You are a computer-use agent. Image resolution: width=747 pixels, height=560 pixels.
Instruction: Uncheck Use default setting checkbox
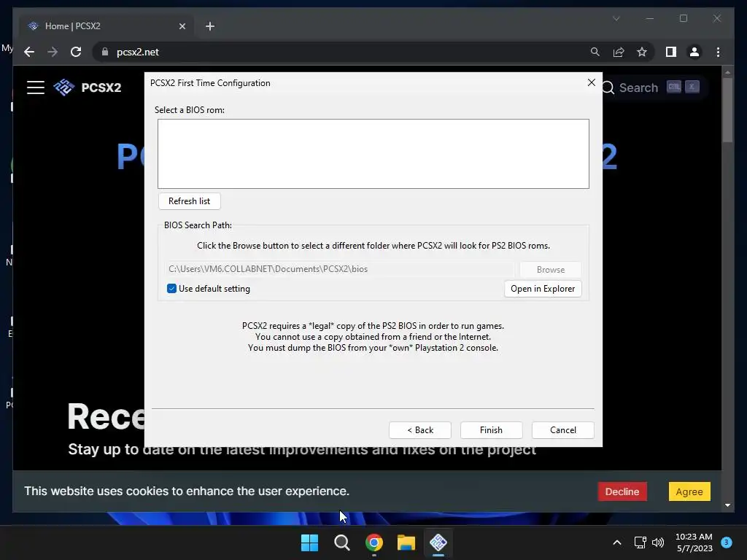(x=171, y=289)
